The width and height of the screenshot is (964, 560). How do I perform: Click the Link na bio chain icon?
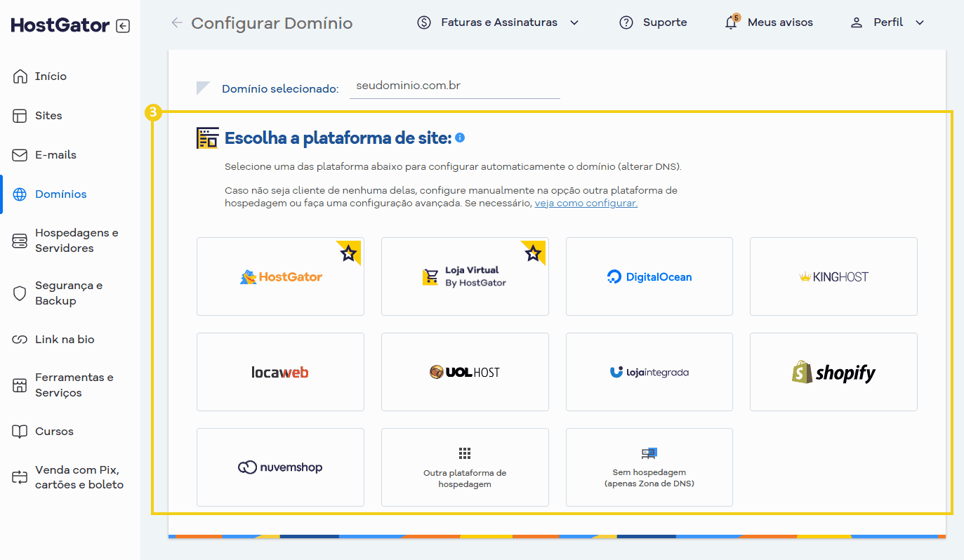tap(20, 340)
